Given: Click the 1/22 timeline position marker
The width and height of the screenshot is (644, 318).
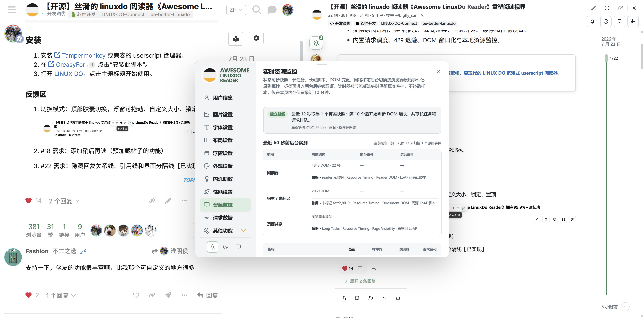Looking at the screenshot, I should (611, 58).
